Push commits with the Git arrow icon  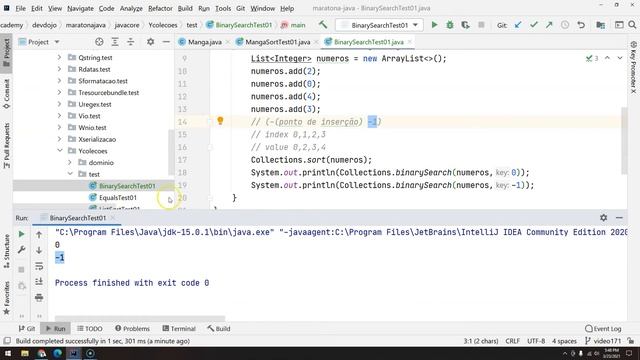pyautogui.click(x=549, y=25)
